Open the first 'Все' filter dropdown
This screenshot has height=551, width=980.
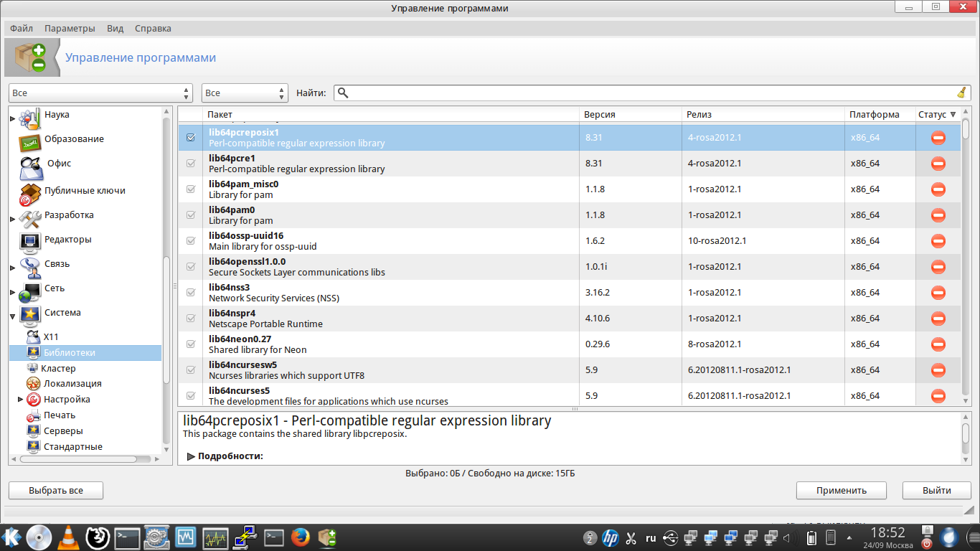click(x=100, y=93)
